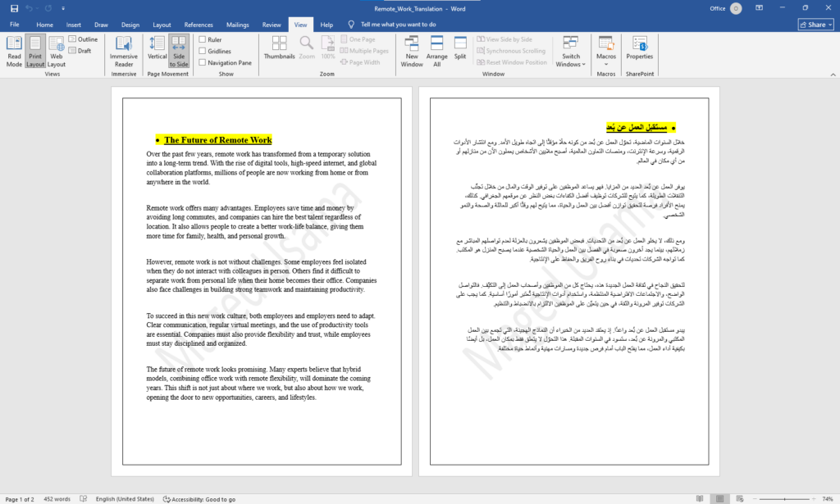Open the Layout tab

click(x=162, y=25)
